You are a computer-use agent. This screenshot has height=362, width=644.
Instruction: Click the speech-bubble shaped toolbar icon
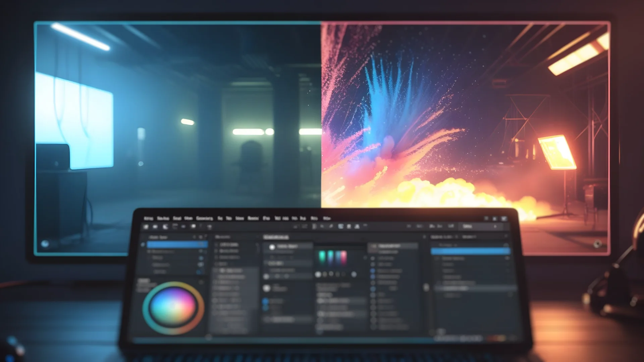coord(193,227)
